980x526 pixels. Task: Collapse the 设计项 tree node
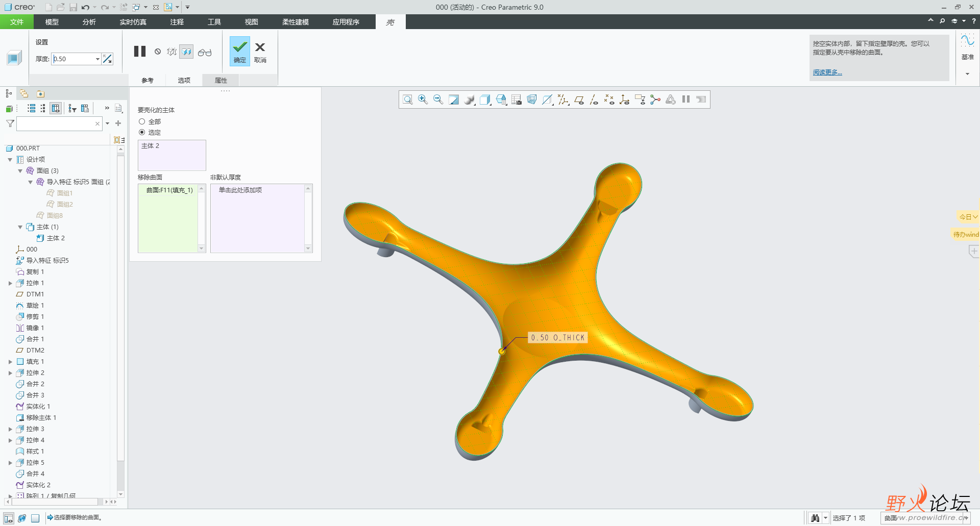[x=10, y=160]
